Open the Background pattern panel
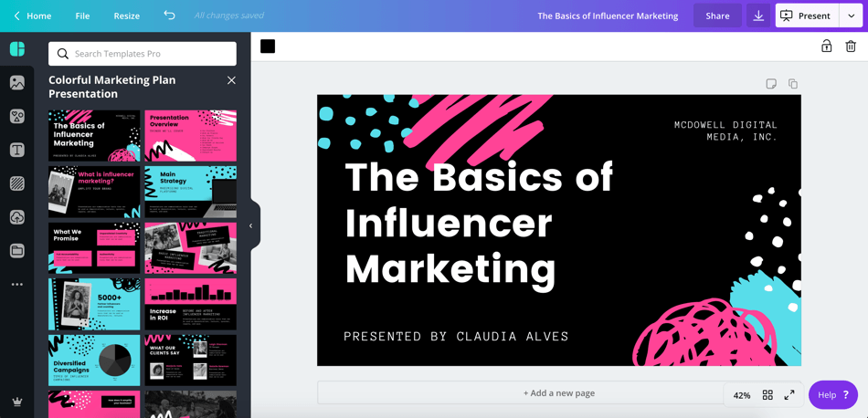The height and width of the screenshot is (418, 868). (x=17, y=183)
